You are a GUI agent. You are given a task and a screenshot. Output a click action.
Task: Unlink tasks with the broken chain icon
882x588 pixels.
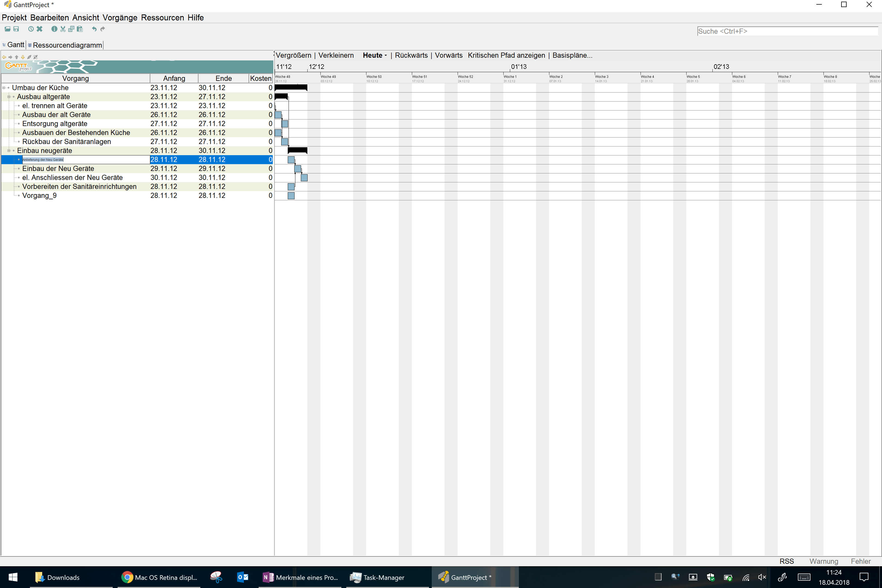click(36, 57)
